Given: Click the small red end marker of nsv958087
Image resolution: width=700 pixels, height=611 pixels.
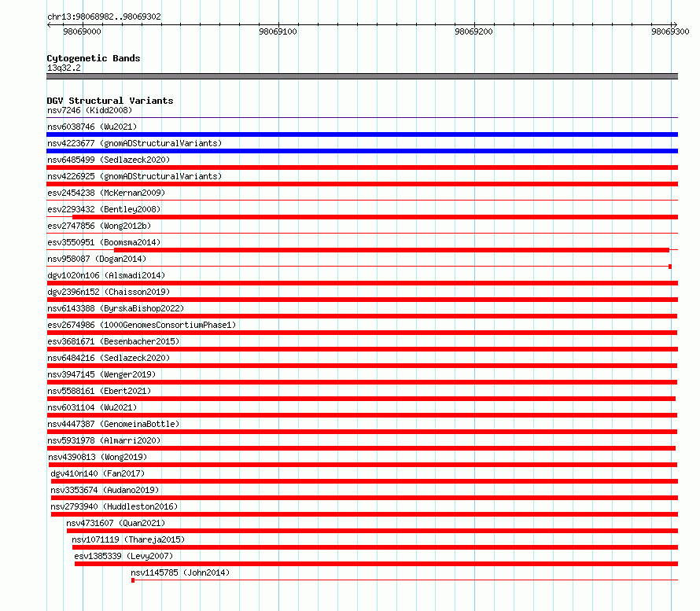Looking at the screenshot, I should point(670,267).
